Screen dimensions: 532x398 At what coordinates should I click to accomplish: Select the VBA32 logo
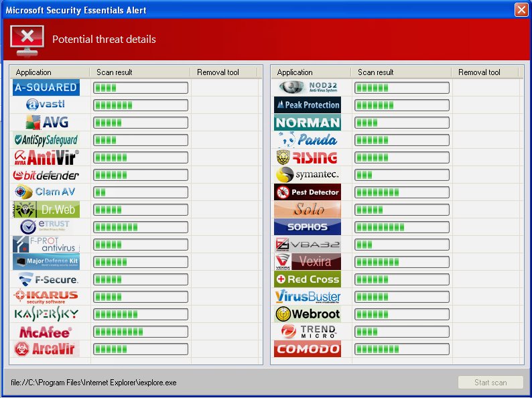(x=308, y=245)
